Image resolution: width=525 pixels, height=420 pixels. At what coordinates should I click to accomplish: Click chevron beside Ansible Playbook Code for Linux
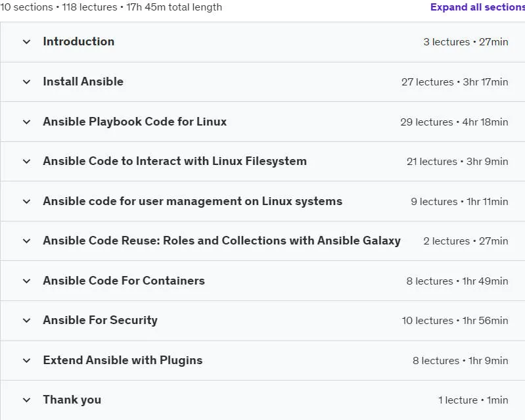pyautogui.click(x=26, y=122)
